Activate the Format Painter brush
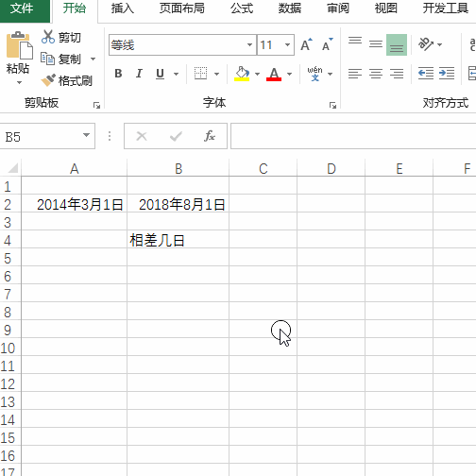 tap(48, 80)
